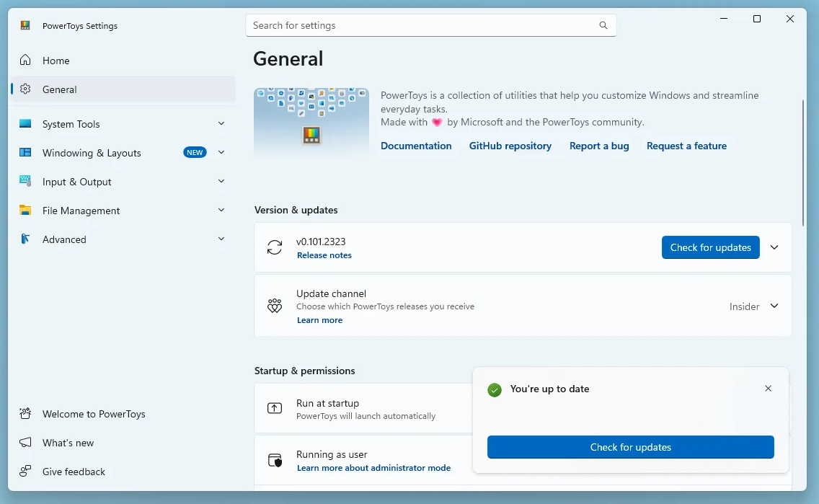Open the Documentation link
The image size is (819, 504).
[416, 146]
